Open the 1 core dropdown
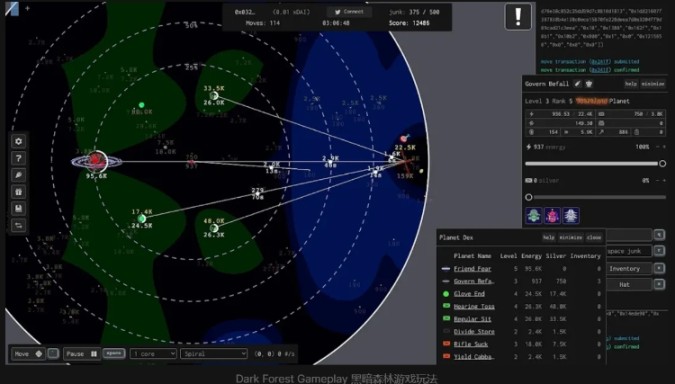The height and width of the screenshot is (384, 675). coord(153,354)
